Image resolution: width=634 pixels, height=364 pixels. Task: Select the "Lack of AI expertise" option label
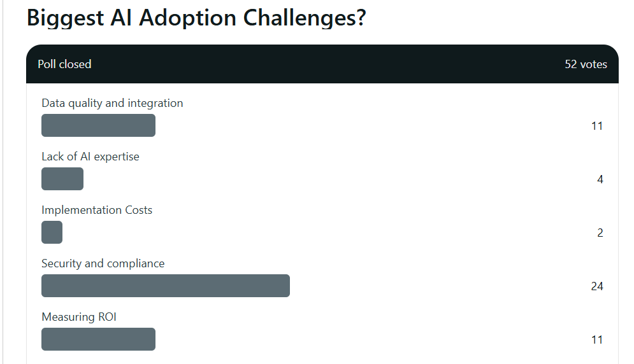tap(90, 157)
